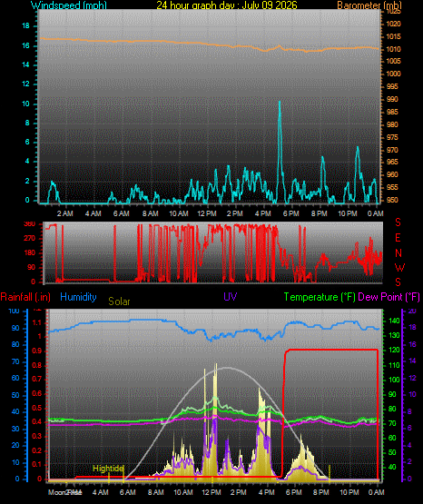Click the "1010" barometer axis value
This screenshot has height=504, width=423.
[x=393, y=50]
